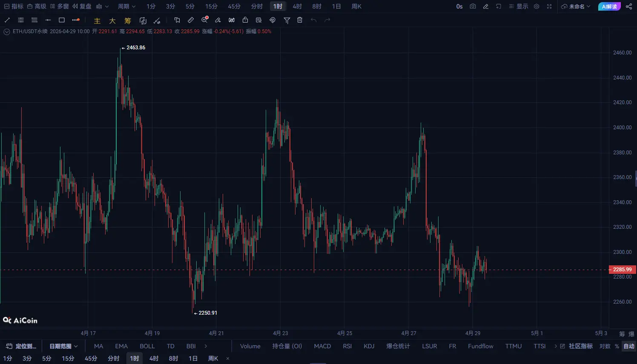Delete drawings with the trash icon

(x=300, y=20)
